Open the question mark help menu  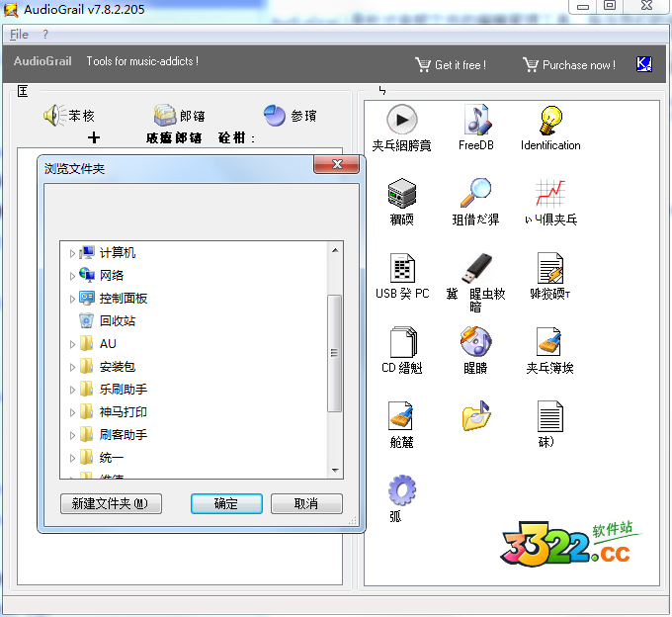pyautogui.click(x=45, y=35)
